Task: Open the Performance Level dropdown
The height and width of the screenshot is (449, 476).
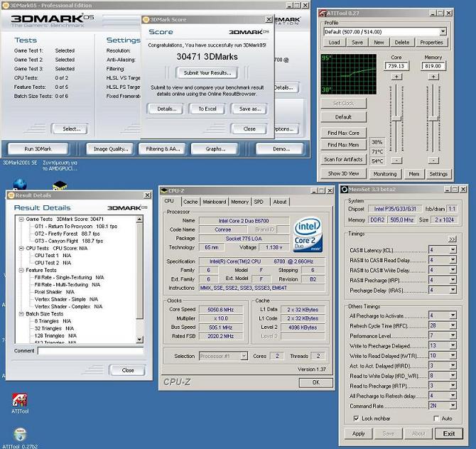Action: pos(453,335)
